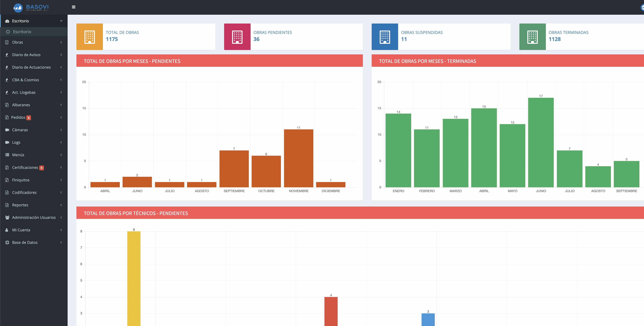The height and width of the screenshot is (326, 644).
Task: Expand the Codificadores submenu arrow
Action: (61, 193)
